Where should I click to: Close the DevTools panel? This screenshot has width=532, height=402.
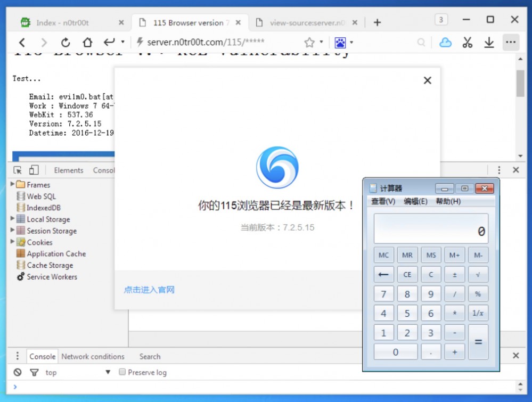515,170
